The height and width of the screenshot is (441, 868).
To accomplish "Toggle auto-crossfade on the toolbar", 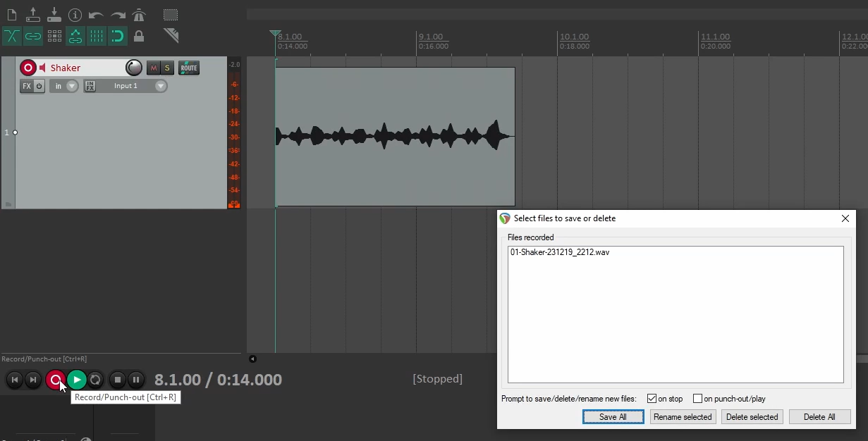I will tap(11, 36).
